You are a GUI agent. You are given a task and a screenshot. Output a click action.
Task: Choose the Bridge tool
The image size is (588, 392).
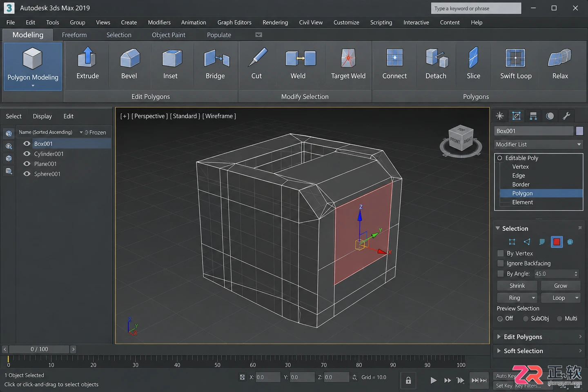(216, 59)
